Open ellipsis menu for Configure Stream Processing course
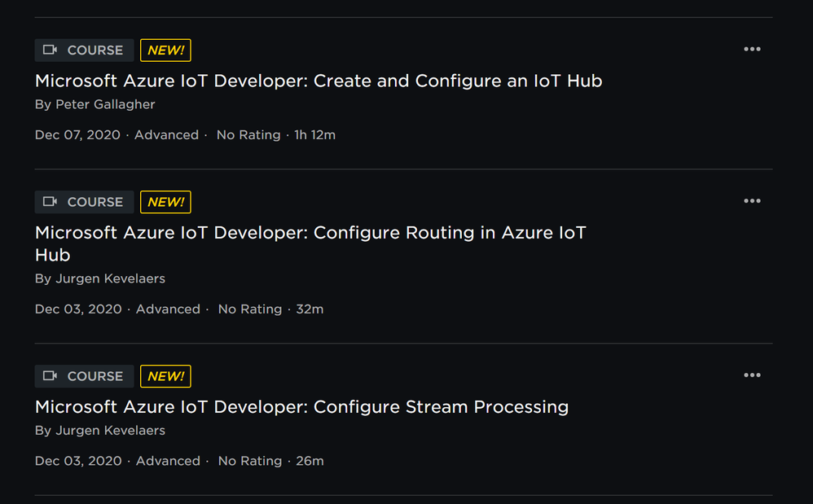This screenshot has height=504, width=813. click(752, 375)
